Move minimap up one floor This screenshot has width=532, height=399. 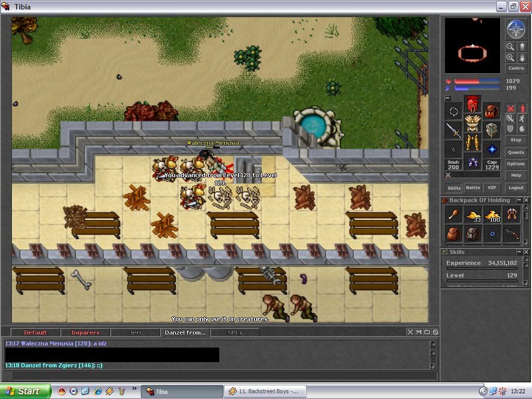pyautogui.click(x=522, y=47)
